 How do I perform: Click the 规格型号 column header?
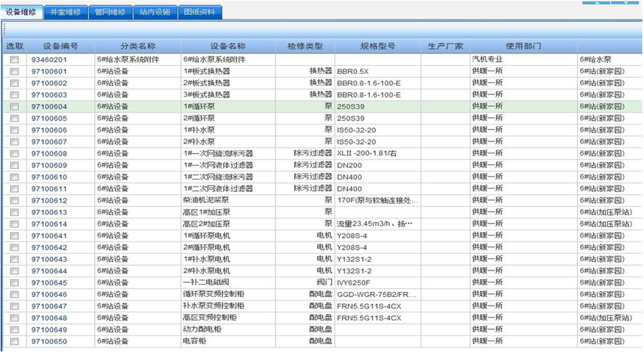click(x=378, y=46)
